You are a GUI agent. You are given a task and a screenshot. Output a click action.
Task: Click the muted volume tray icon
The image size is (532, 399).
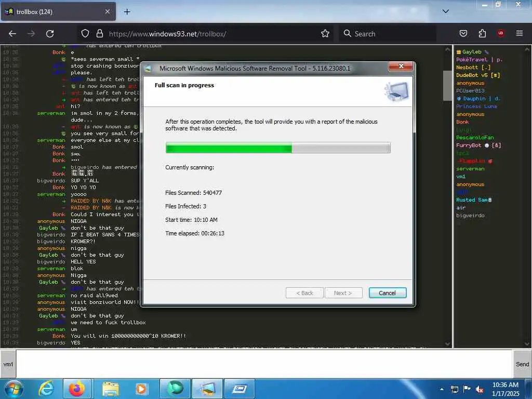[480, 390]
